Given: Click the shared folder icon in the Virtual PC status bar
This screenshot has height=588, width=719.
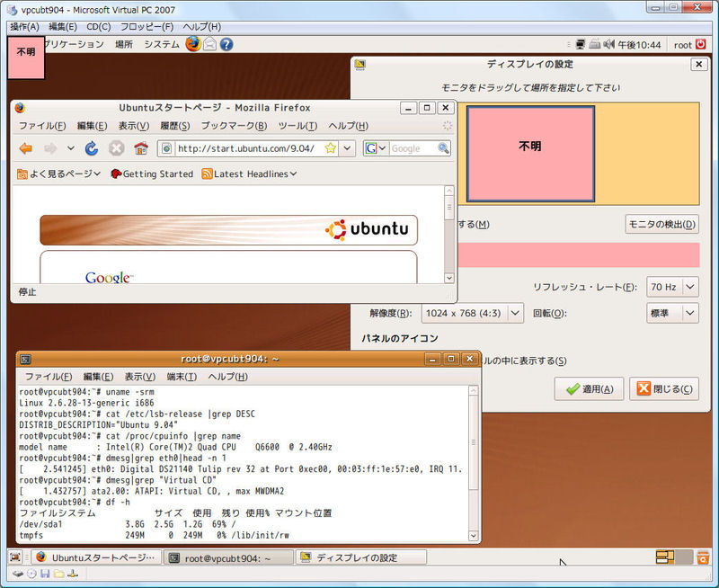Looking at the screenshot, I should coord(58,574).
